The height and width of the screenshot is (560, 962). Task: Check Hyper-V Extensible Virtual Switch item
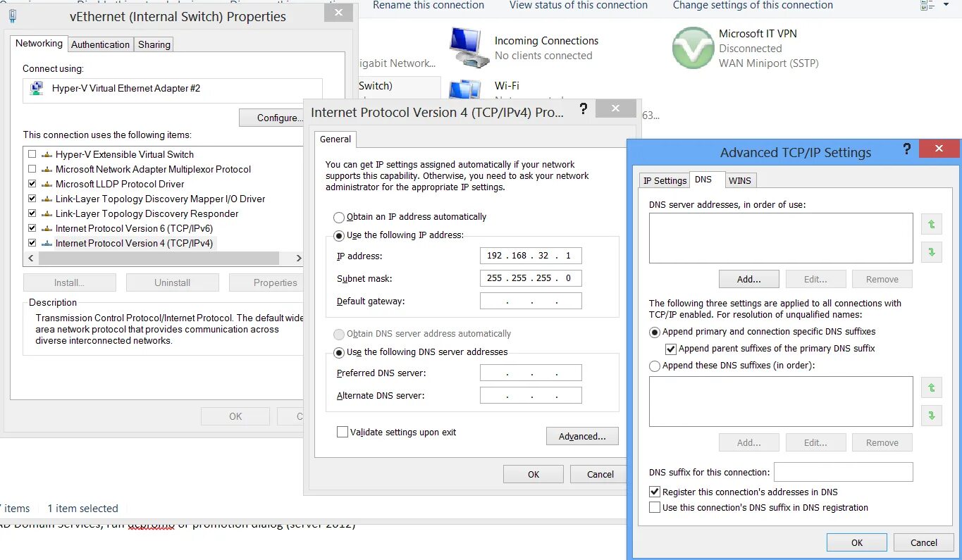(32, 154)
